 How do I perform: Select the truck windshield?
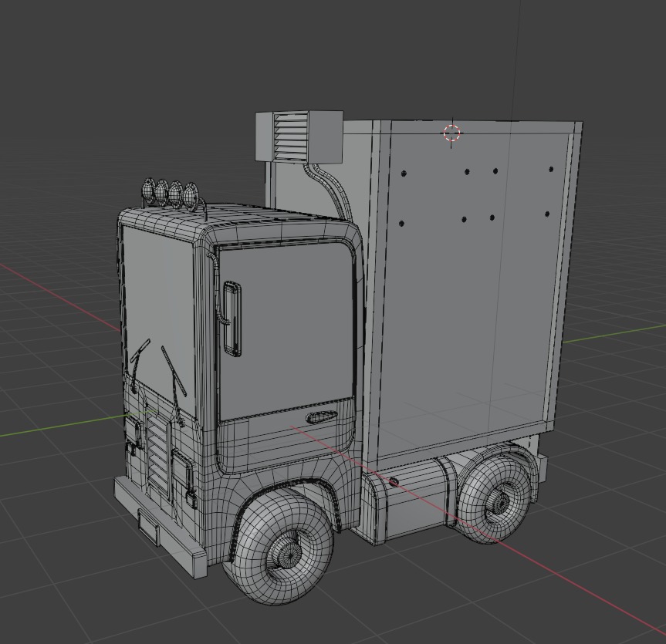click(157, 322)
